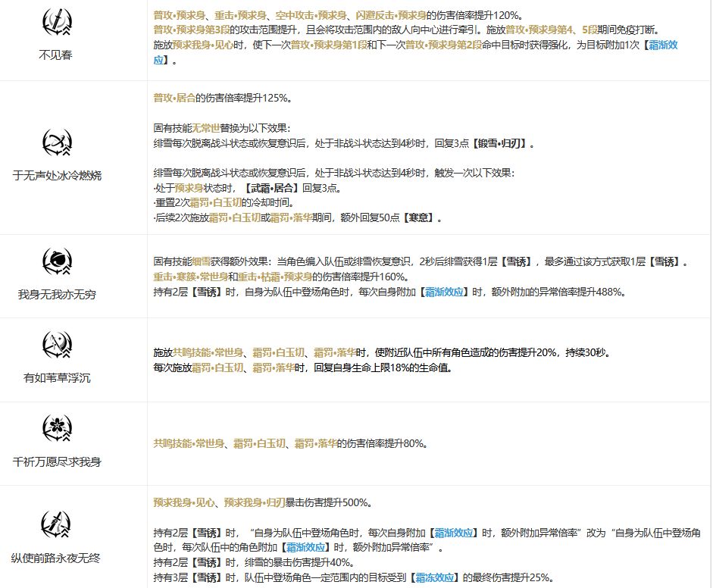The width and height of the screenshot is (713, 588).
Task: Click the bold 【寒意】 text
Action: 419,217
